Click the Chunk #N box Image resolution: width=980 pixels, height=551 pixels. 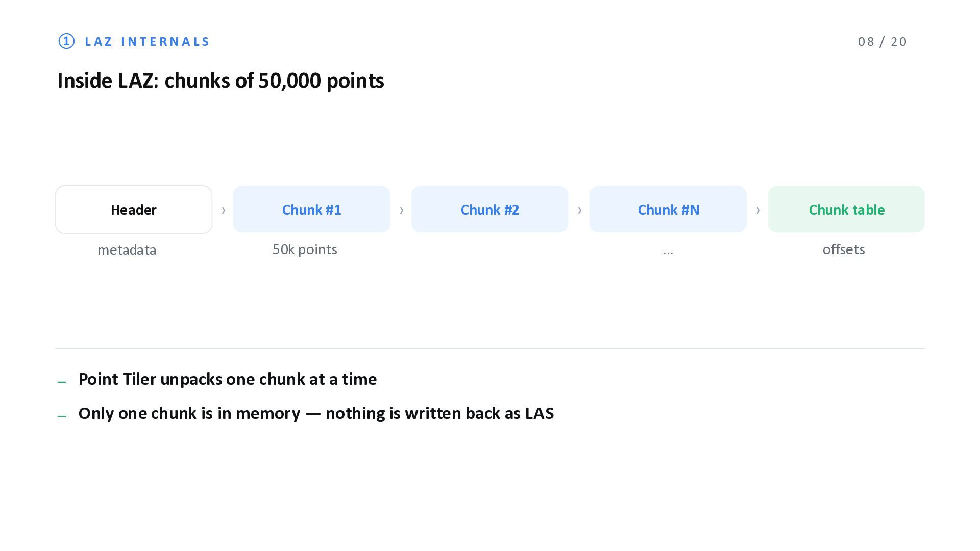point(668,209)
